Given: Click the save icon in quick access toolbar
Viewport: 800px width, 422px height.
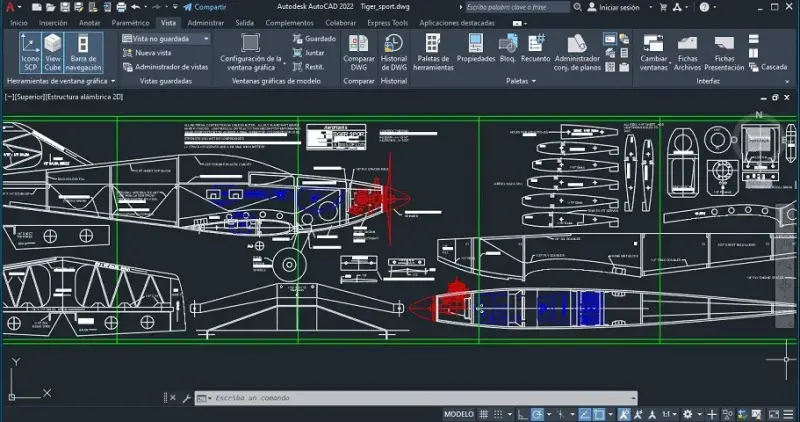Looking at the screenshot, I should 65,7.
